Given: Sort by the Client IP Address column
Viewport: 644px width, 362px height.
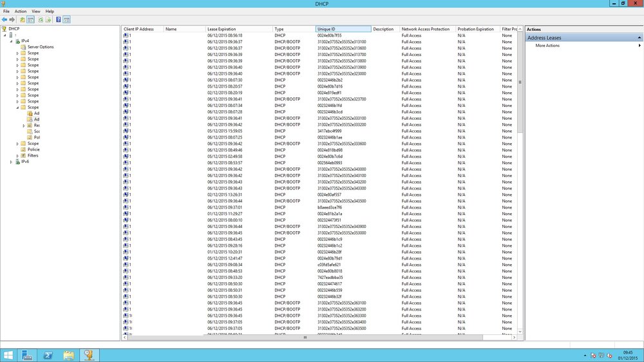Looking at the screenshot, I should (x=142, y=29).
